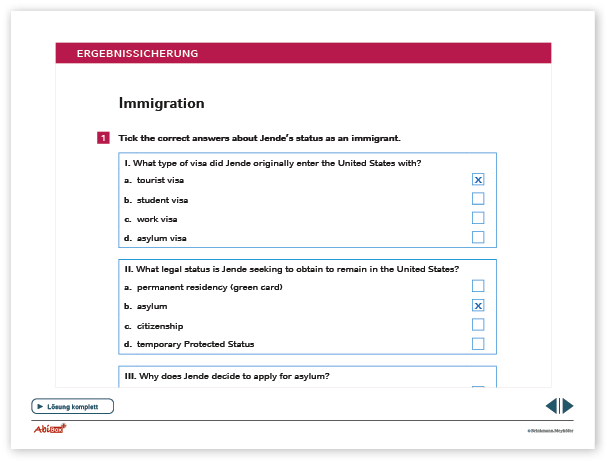Viewport: 609px width, 463px height.
Task: Select question I about Jende's original visa
Action: tap(272, 163)
